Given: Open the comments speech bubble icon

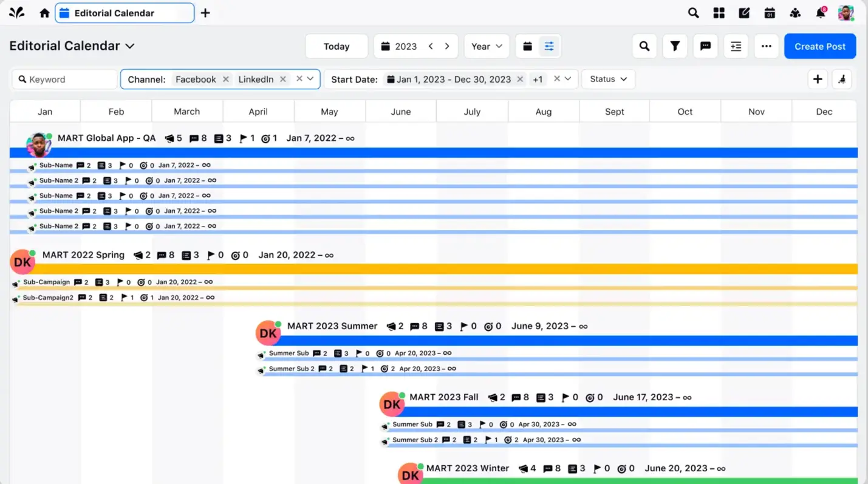Looking at the screenshot, I should 705,46.
